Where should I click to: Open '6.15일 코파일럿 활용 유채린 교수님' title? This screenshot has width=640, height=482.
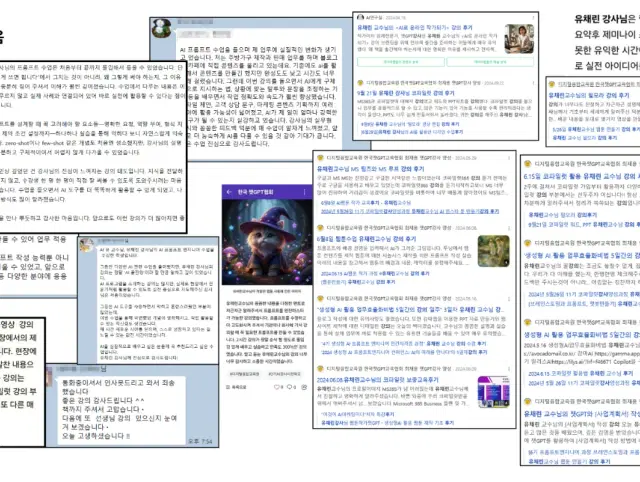coord(582,176)
